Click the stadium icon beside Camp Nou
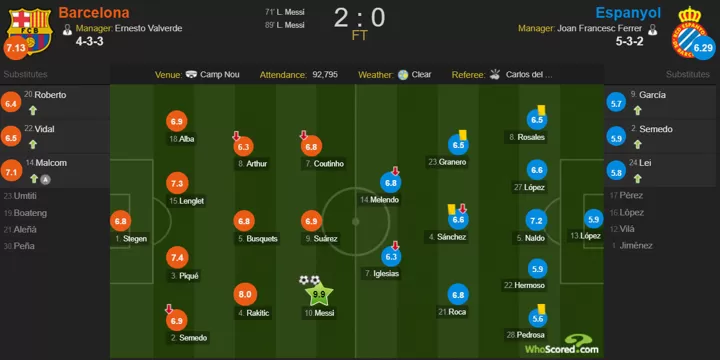This screenshot has width=720, height=360. tap(191, 74)
